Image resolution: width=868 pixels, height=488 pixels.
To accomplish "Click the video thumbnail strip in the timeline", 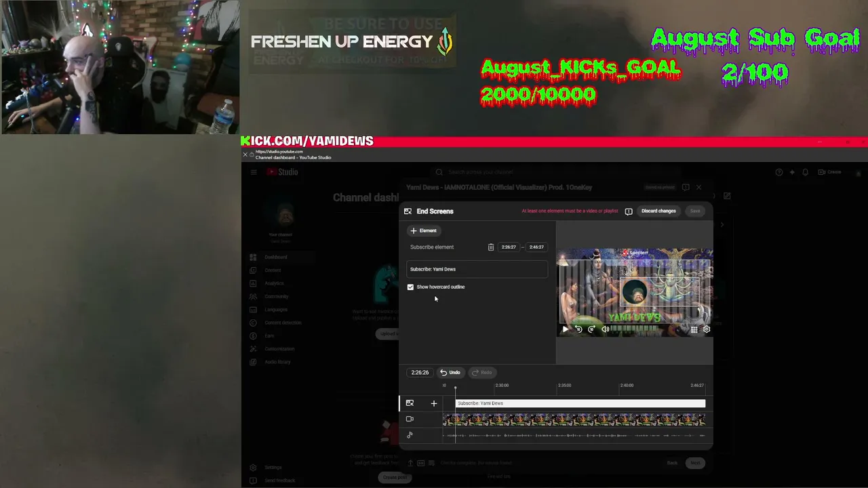I will point(574,420).
